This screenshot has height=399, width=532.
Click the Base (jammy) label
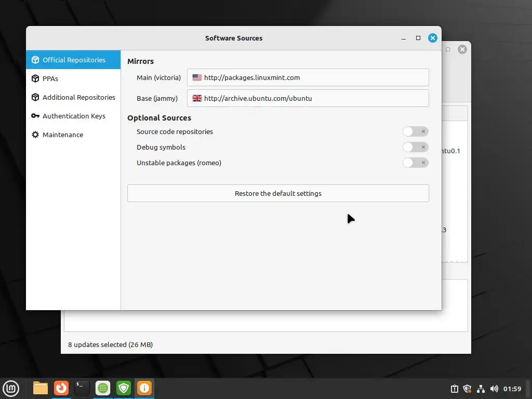pos(157,98)
